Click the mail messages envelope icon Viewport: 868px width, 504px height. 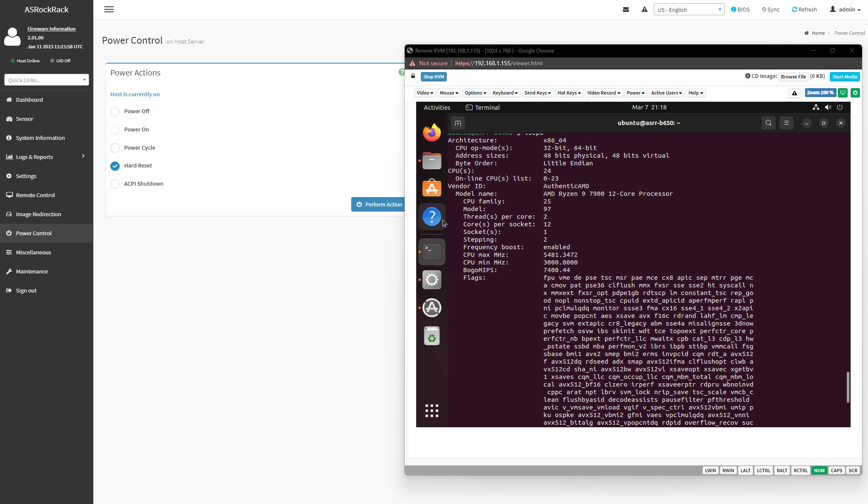(x=626, y=9)
